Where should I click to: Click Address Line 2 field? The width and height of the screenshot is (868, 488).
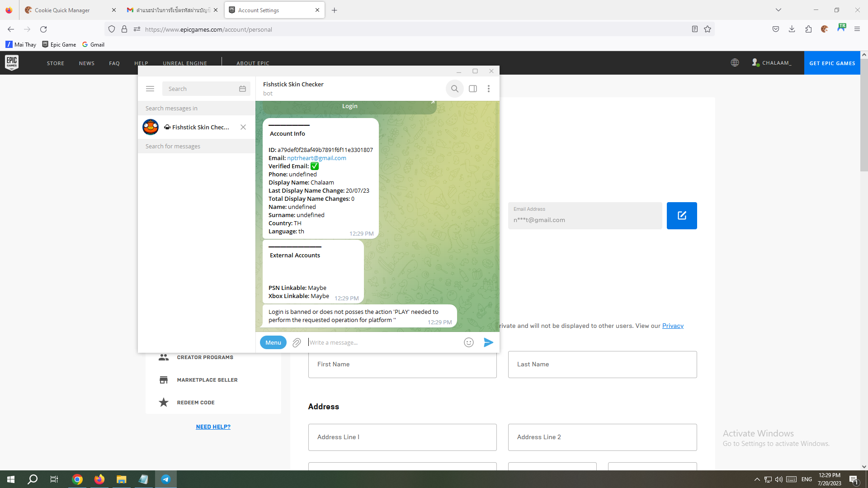click(603, 437)
